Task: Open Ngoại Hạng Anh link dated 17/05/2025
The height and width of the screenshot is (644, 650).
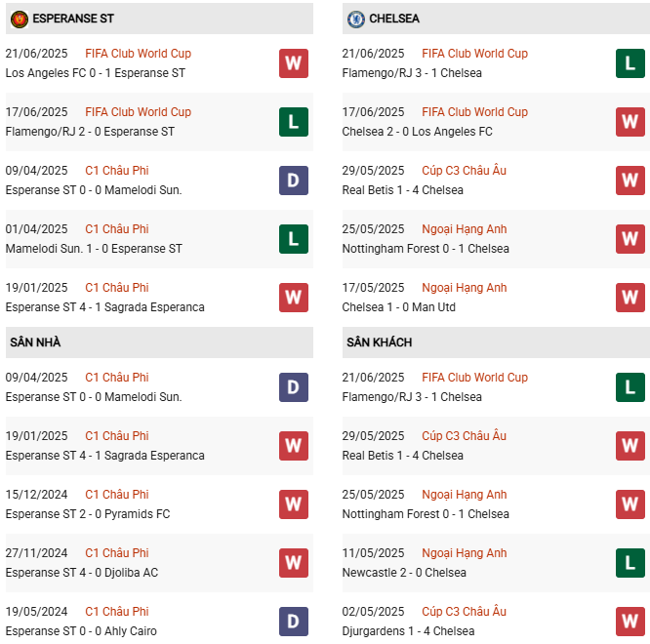Action: click(465, 288)
